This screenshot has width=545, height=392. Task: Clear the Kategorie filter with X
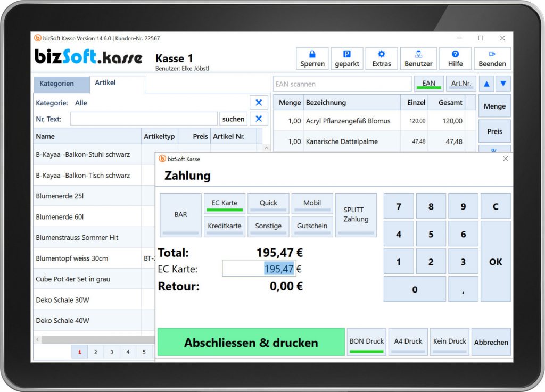(x=259, y=103)
